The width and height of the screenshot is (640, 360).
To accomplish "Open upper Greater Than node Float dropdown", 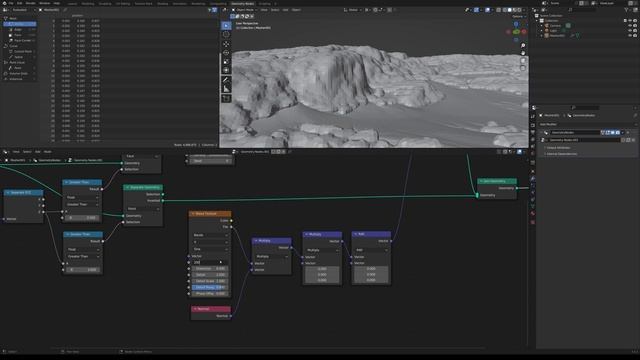I will click(82, 197).
